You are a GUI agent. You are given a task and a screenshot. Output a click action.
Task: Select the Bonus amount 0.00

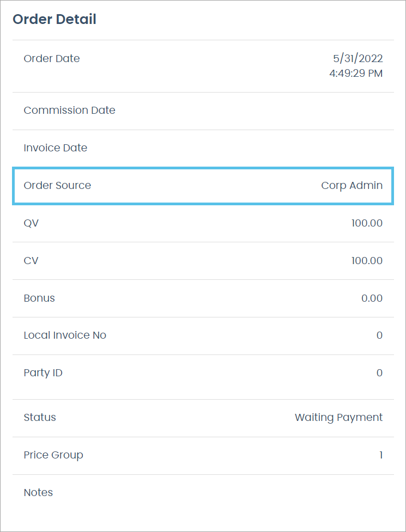372,298
